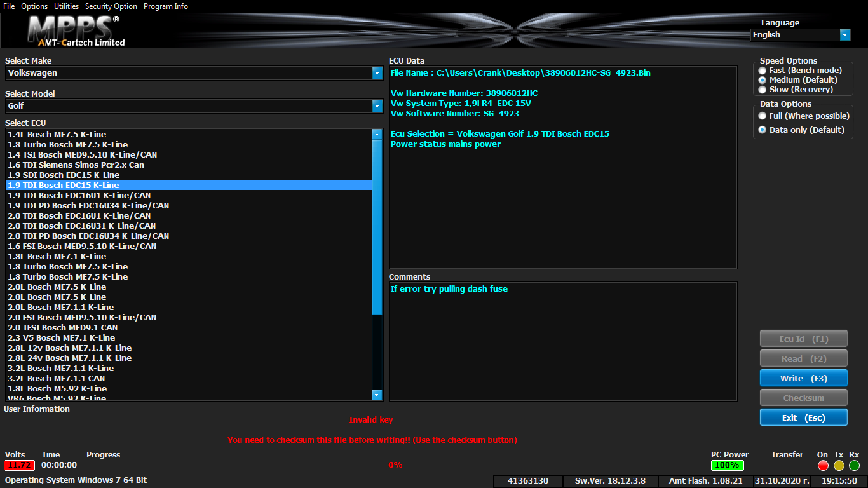Select Slow (Recovery) speed option
Image resolution: width=868 pixels, height=488 pixels.
(x=763, y=90)
